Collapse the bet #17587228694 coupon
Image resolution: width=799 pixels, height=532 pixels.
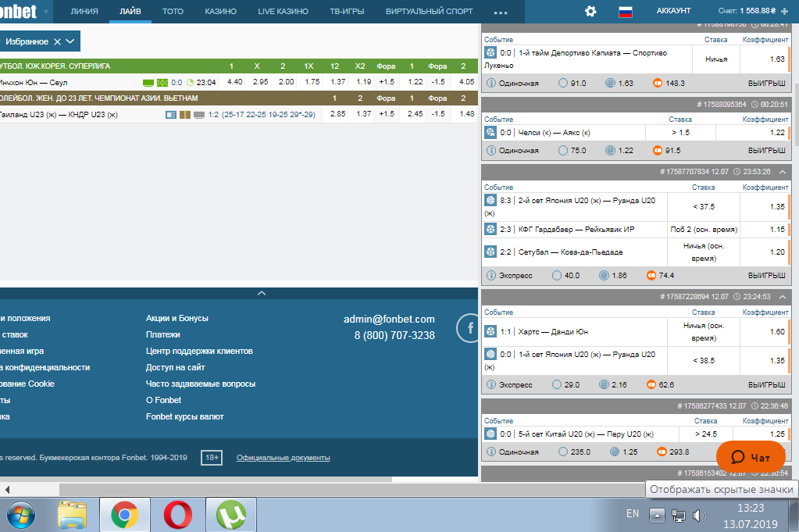click(783, 297)
